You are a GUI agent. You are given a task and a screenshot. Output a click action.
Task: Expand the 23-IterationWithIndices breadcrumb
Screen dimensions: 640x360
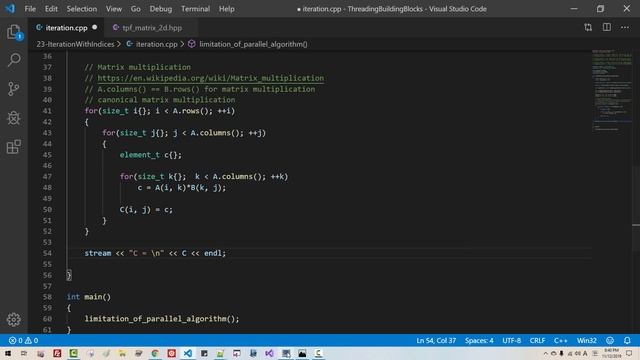75,44
